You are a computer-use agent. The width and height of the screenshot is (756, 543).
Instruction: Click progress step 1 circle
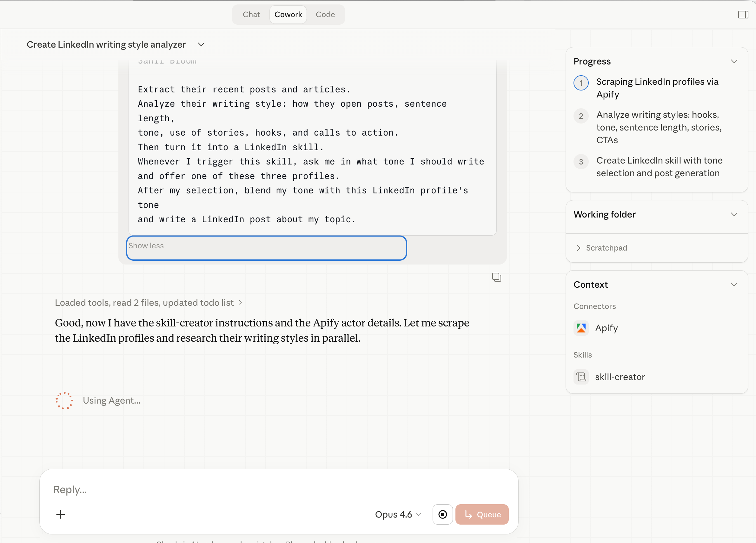pos(581,83)
